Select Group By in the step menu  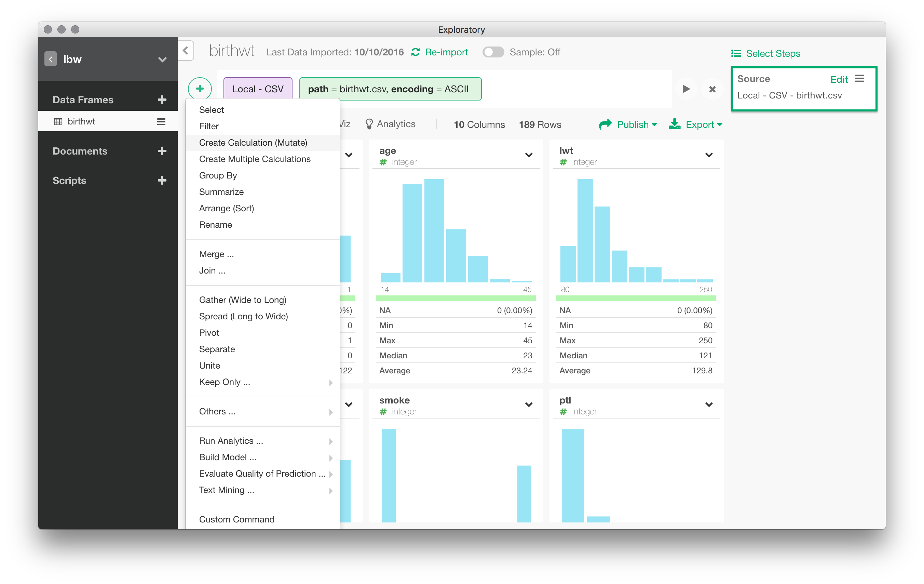[x=218, y=175]
